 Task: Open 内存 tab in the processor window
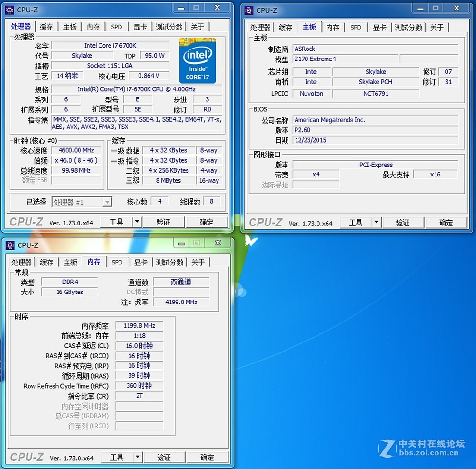point(93,27)
